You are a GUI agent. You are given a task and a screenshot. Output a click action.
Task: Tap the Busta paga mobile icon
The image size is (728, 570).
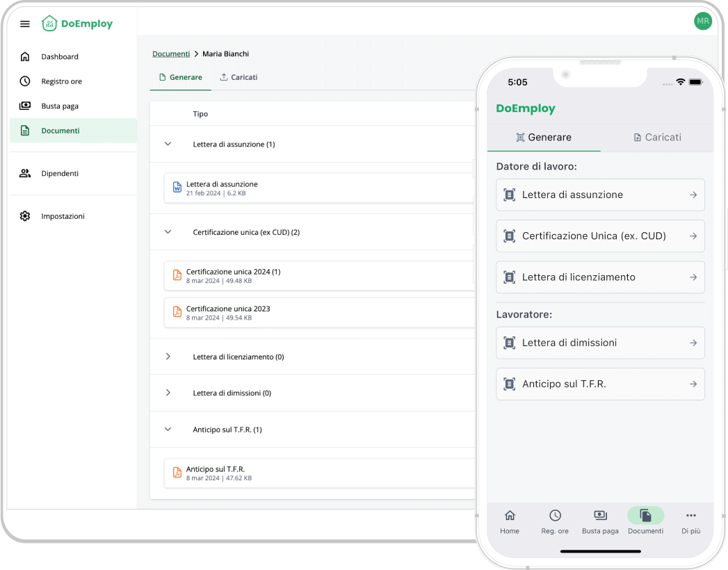600,516
